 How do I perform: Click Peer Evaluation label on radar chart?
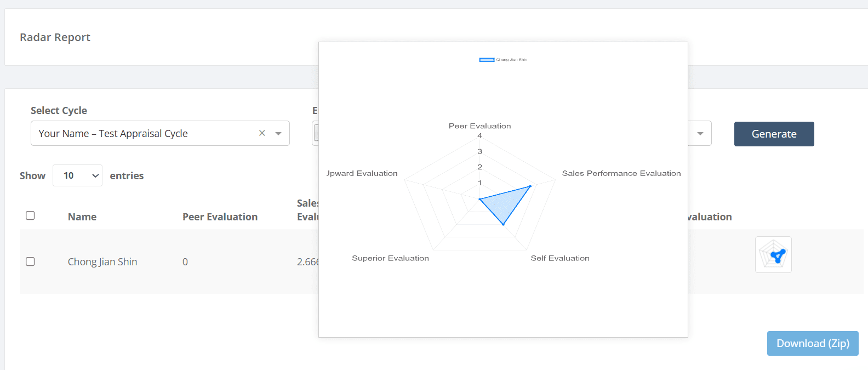479,126
